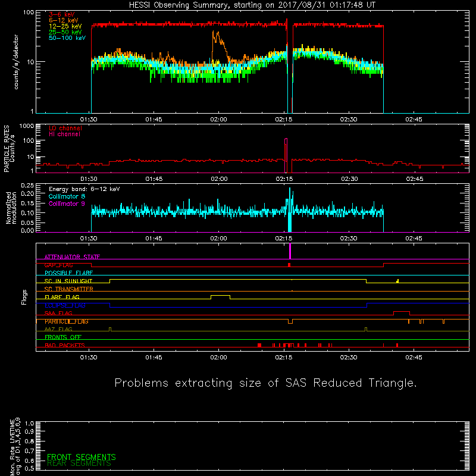The image size is (476, 476).
Task: Click the FLARE_FLAG label
Action: tap(62, 297)
